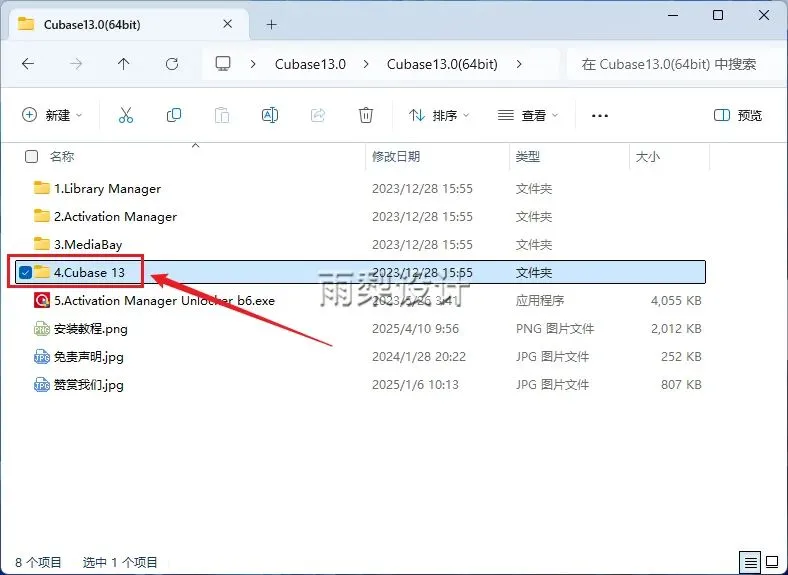
Task: Click the Rename icon in toolbar
Action: pos(270,115)
